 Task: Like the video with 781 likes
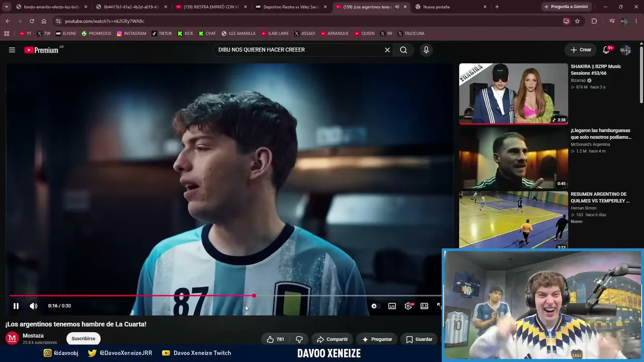pyautogui.click(x=276, y=339)
